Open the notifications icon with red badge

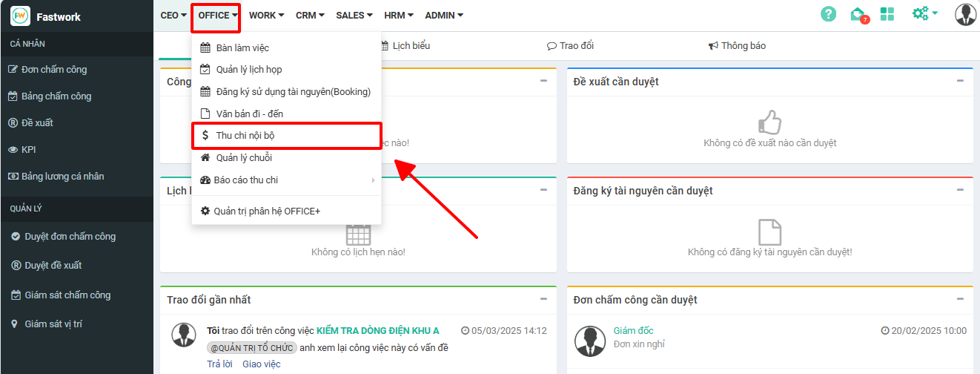pyautogui.click(x=858, y=14)
